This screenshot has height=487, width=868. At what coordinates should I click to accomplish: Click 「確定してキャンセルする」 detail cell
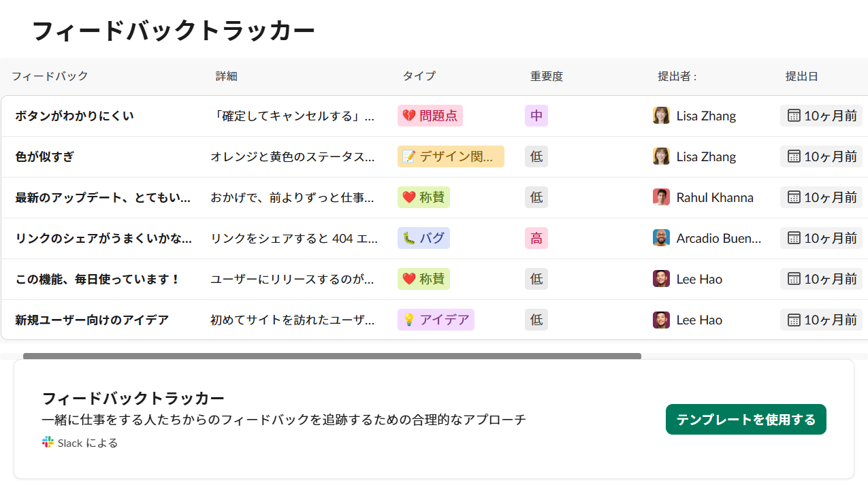click(x=293, y=116)
